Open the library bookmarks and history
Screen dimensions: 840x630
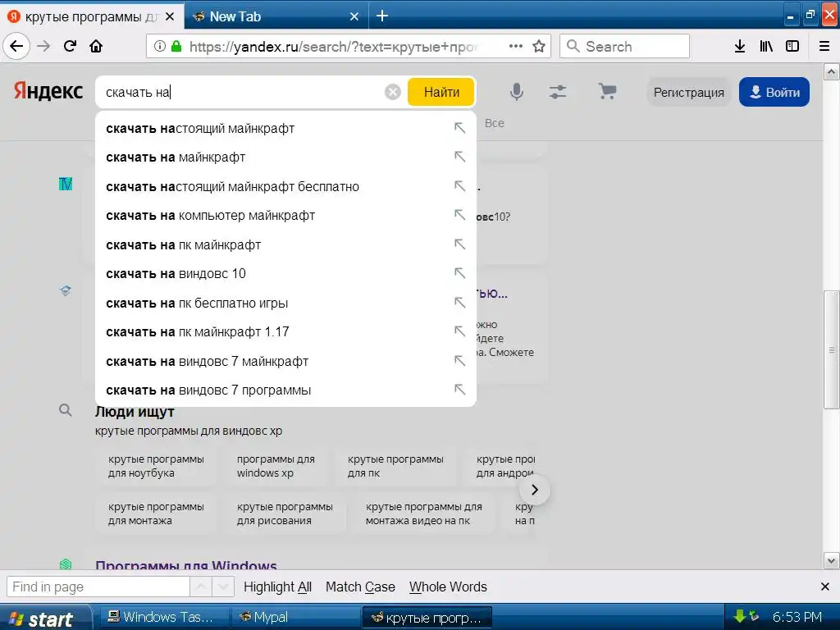[766, 46]
